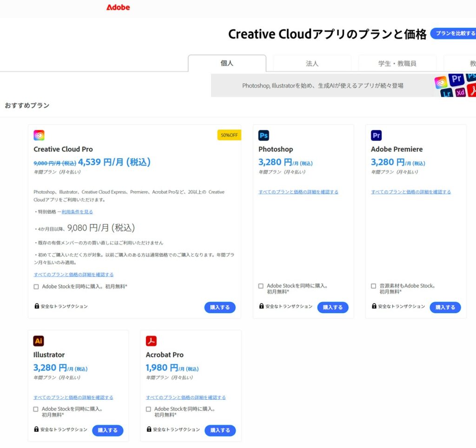Click the Acrobat Pro PDF icon
The width and height of the screenshot is (476, 448).
pyautogui.click(x=151, y=341)
